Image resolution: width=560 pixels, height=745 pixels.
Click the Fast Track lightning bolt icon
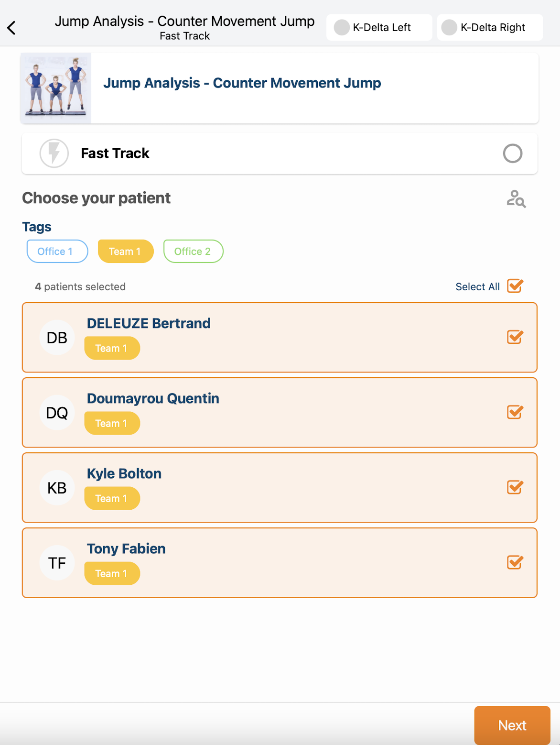[x=54, y=153]
